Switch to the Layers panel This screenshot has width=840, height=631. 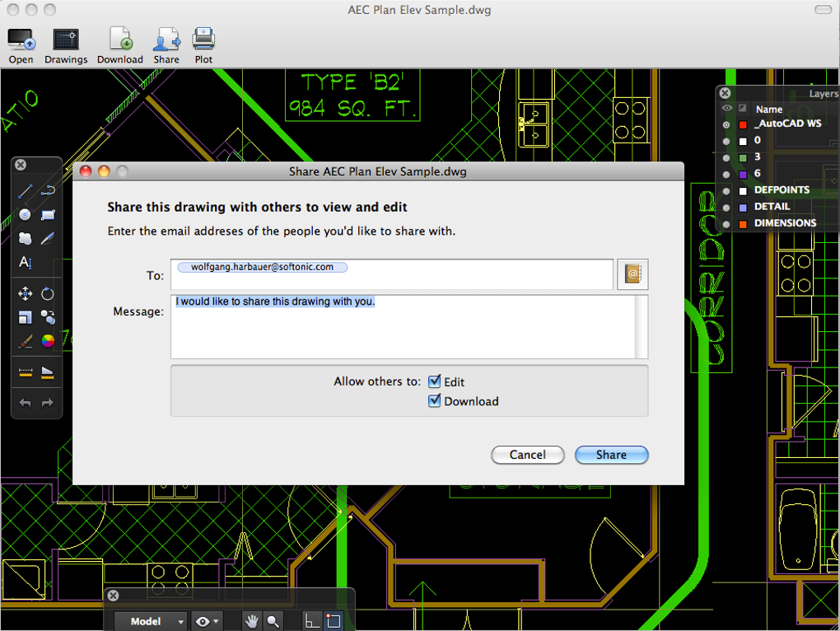(823, 93)
